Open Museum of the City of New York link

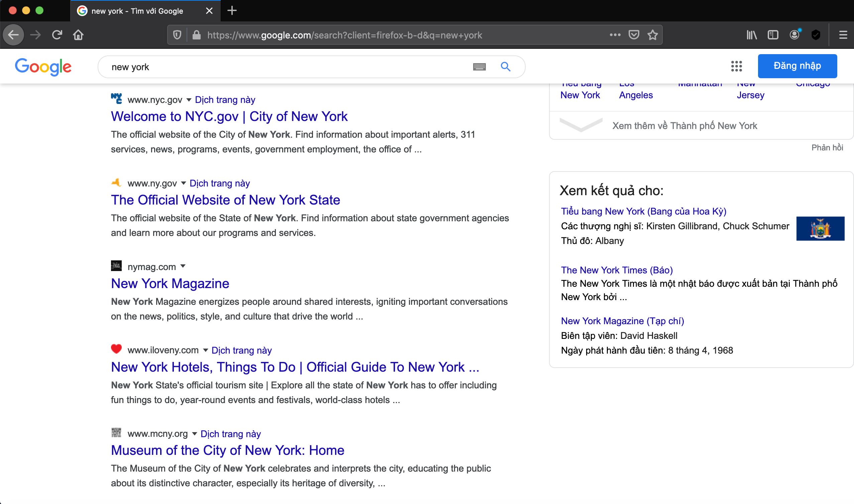pyautogui.click(x=227, y=450)
